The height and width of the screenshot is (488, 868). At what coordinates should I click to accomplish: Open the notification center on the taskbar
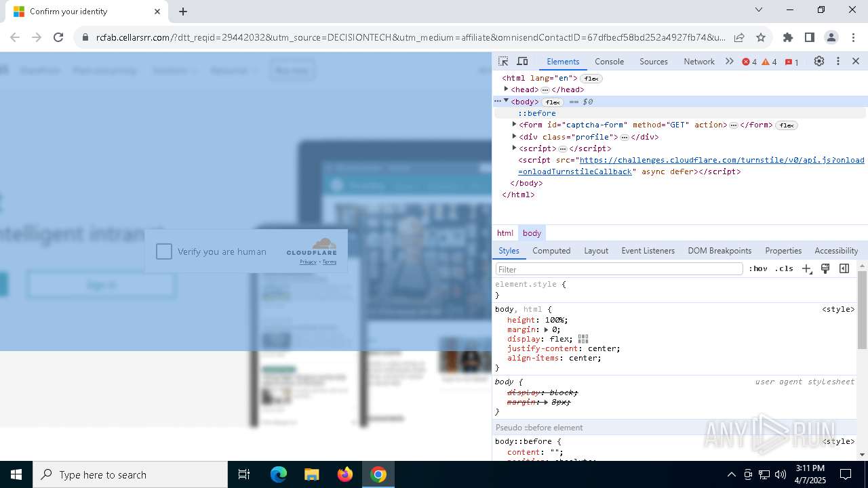tap(846, 474)
